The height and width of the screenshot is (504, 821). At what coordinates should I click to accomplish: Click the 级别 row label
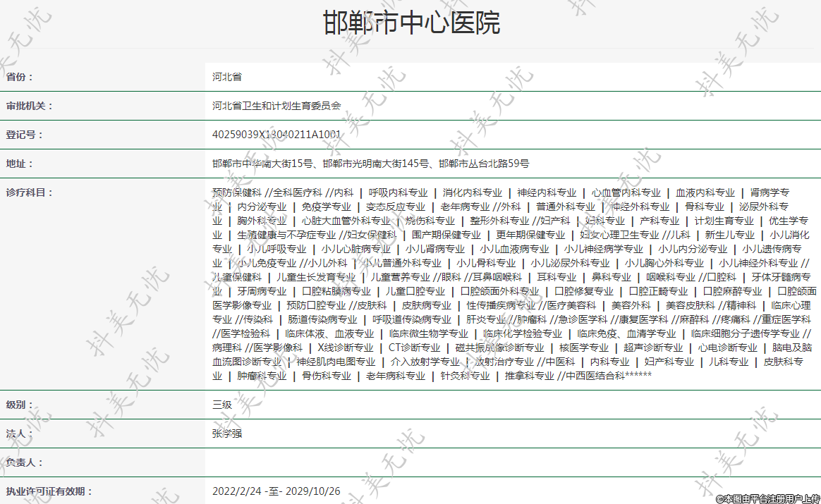(x=20, y=405)
